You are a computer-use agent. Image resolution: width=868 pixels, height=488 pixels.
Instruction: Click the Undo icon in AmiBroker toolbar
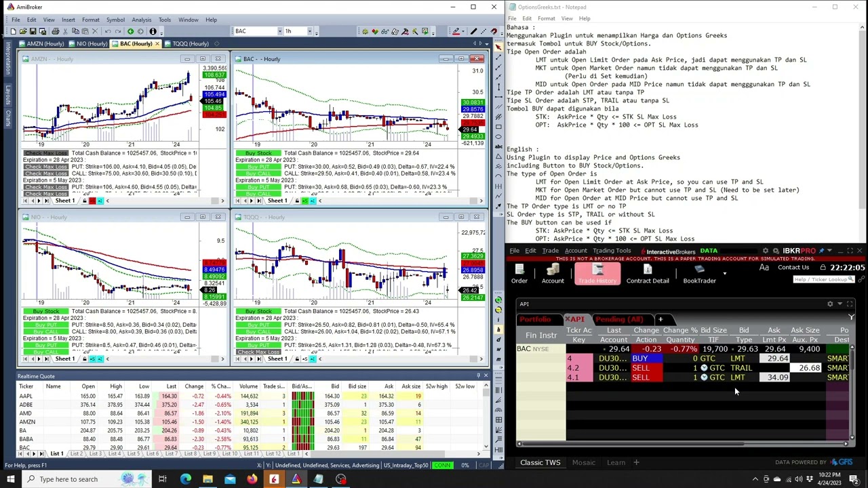pos(108,31)
